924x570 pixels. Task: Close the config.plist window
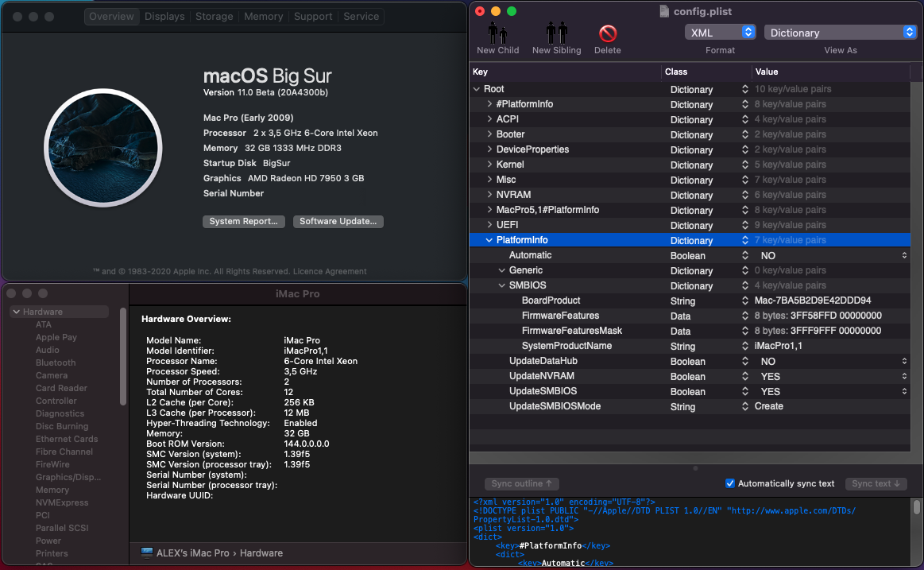click(x=480, y=11)
